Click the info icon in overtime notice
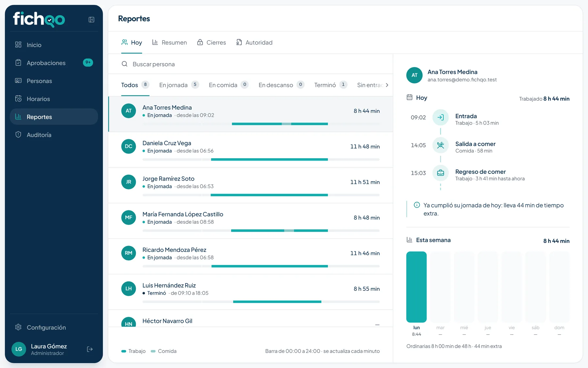The height and width of the screenshot is (368, 588). tap(417, 205)
